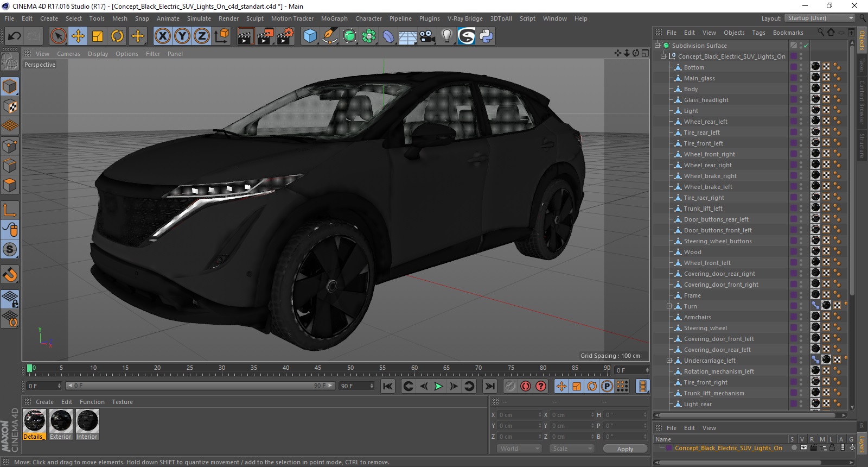Click Main_glass purple layer swatch
This screenshot has height=467, width=868.
(x=793, y=78)
